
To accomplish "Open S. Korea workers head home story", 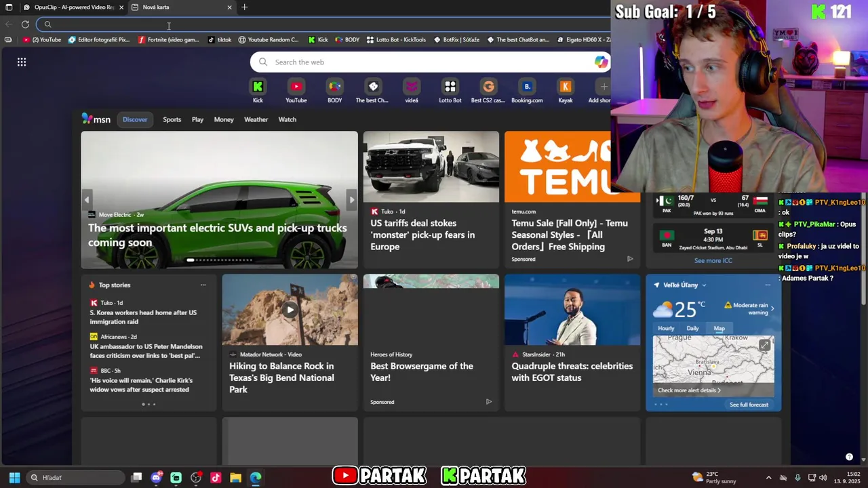I will point(143,317).
